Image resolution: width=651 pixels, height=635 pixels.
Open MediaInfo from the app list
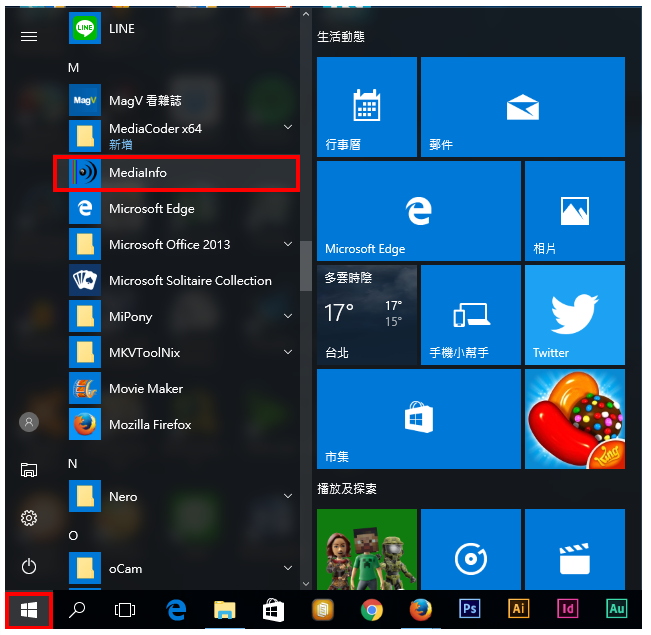coord(176,172)
